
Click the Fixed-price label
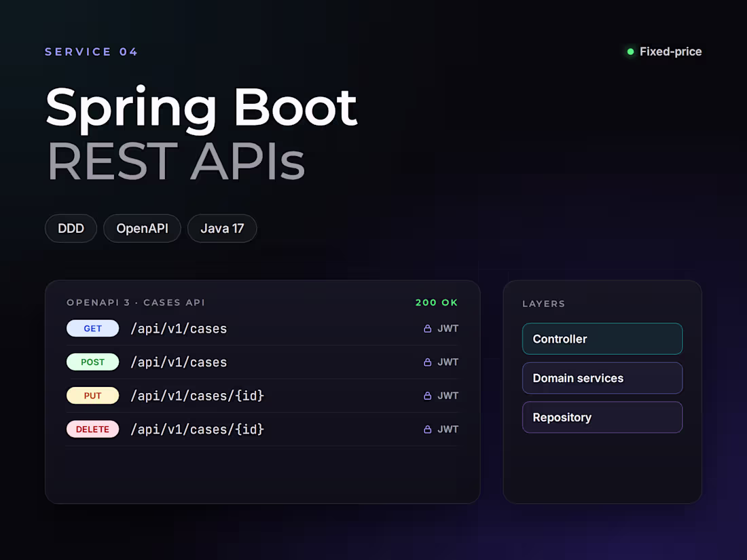[670, 52]
